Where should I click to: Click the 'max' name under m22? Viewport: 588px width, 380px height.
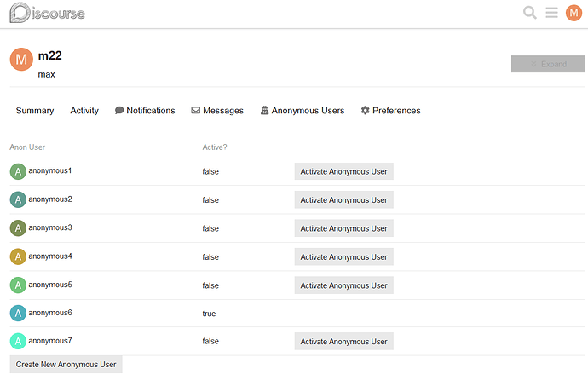tap(47, 74)
